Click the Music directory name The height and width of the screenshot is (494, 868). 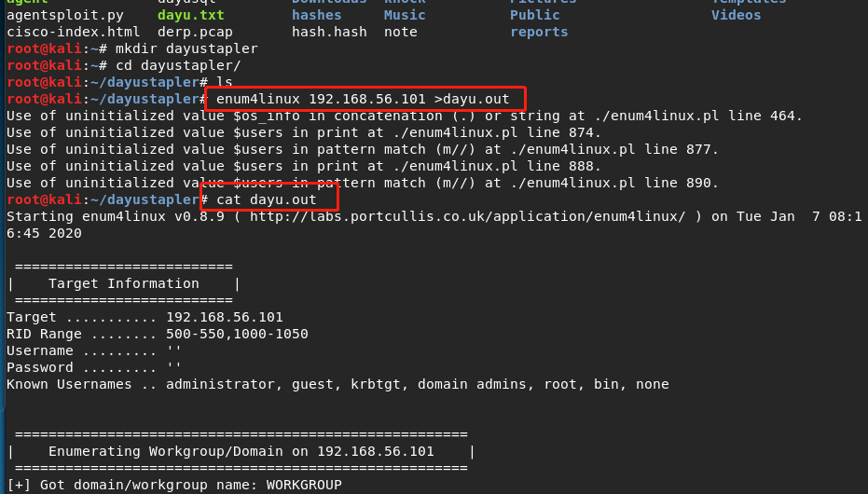(x=405, y=16)
